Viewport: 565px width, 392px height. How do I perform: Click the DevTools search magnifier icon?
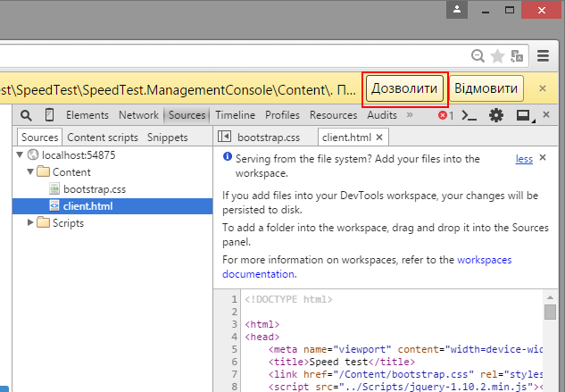tap(26, 115)
